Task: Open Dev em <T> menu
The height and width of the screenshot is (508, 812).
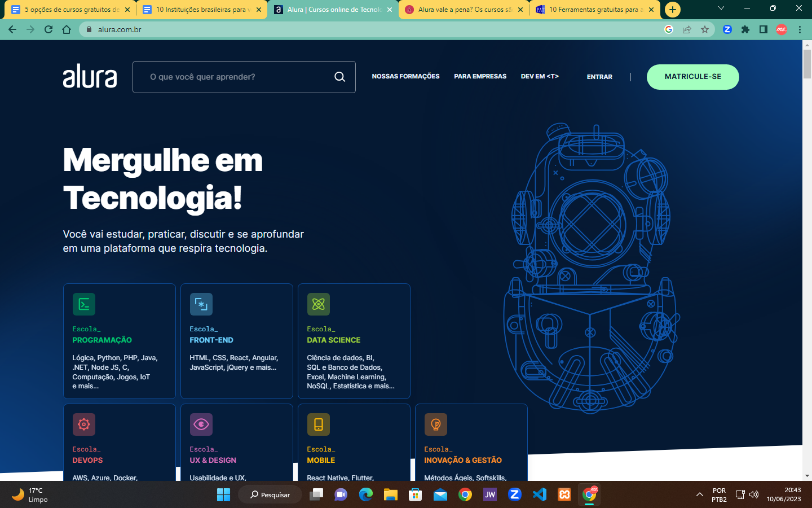Action: point(540,76)
